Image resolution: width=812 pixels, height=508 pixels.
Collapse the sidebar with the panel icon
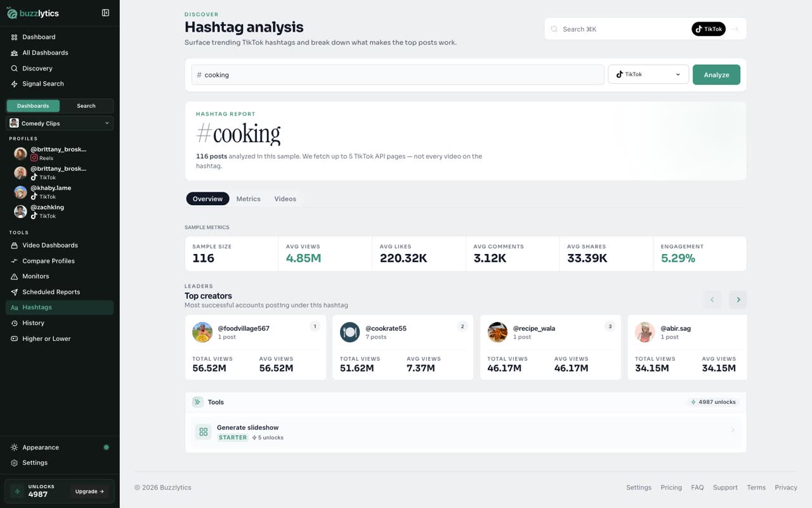pyautogui.click(x=105, y=13)
